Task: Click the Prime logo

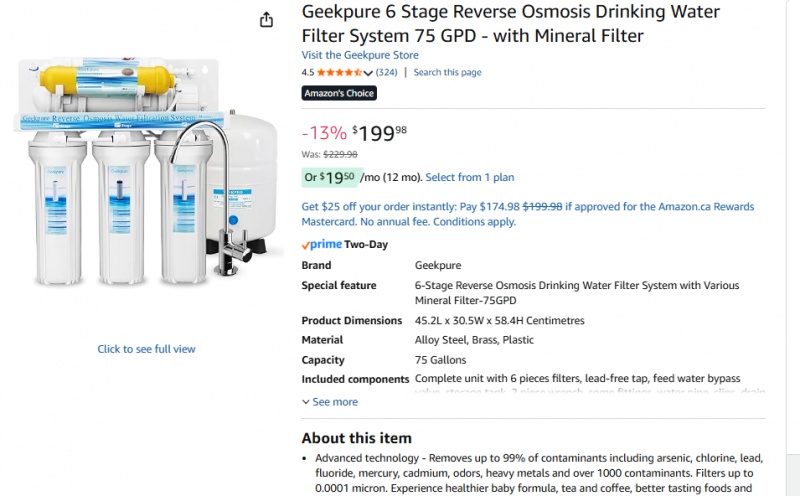Action: coord(323,244)
